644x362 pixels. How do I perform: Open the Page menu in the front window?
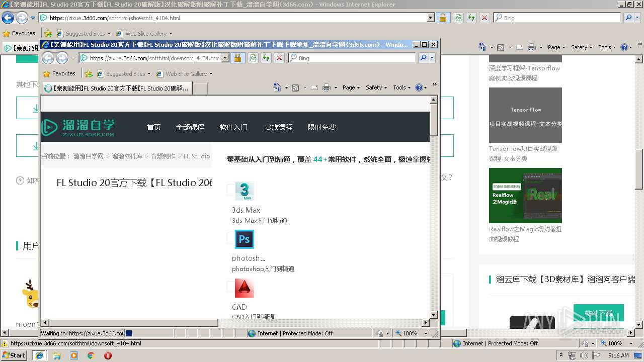coord(351,87)
